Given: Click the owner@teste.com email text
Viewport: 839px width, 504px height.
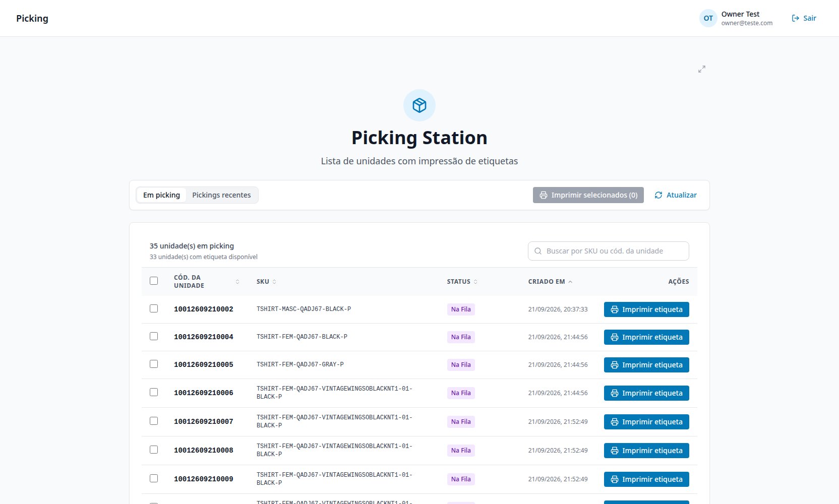Looking at the screenshot, I should (x=747, y=23).
